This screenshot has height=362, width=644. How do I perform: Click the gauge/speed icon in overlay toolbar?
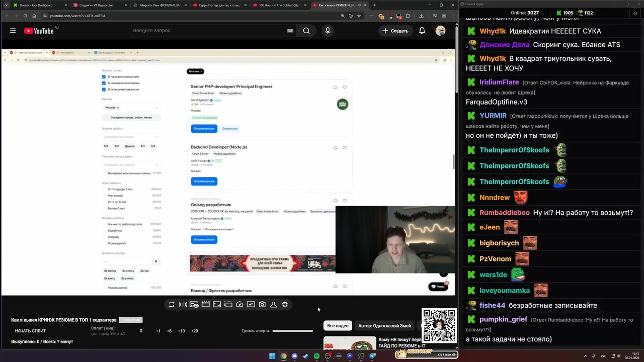click(239, 305)
